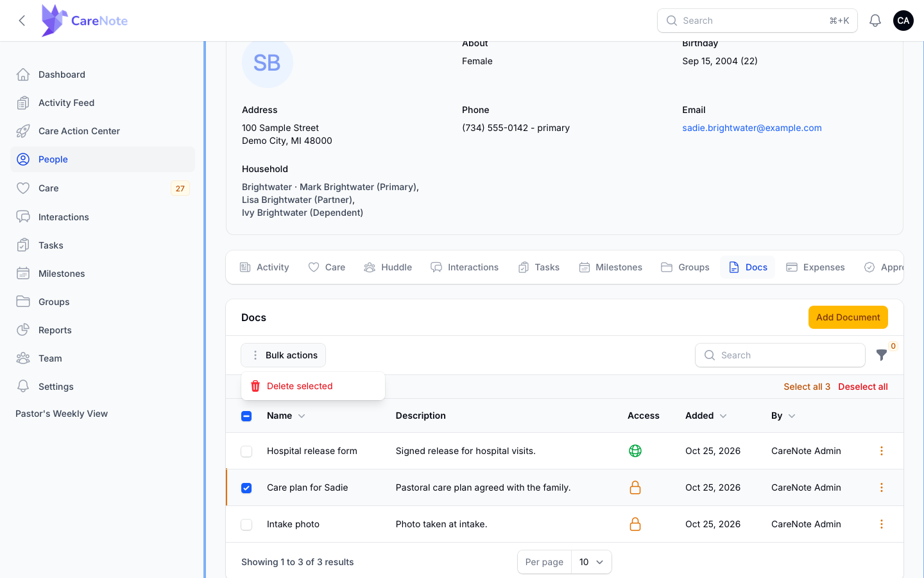The image size is (924, 578).
Task: Open row menu for Hospital release form
Action: click(x=882, y=451)
